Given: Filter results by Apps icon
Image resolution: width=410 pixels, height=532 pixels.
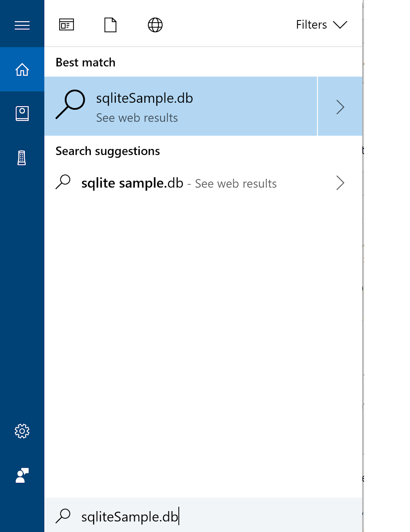Looking at the screenshot, I should [67, 25].
